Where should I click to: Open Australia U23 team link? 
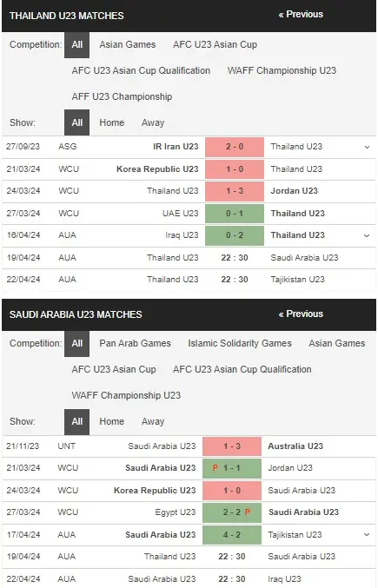295,446
